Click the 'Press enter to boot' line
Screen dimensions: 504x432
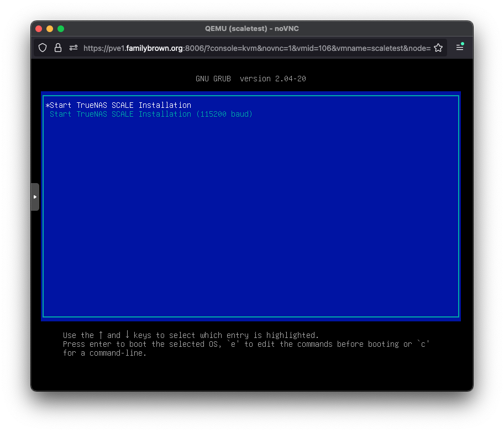(x=246, y=344)
